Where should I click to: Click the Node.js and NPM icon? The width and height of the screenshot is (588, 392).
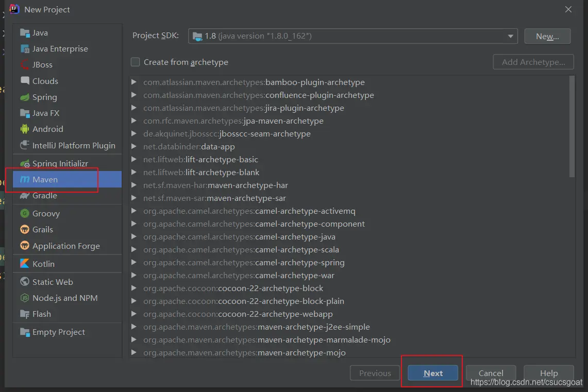[x=25, y=298]
